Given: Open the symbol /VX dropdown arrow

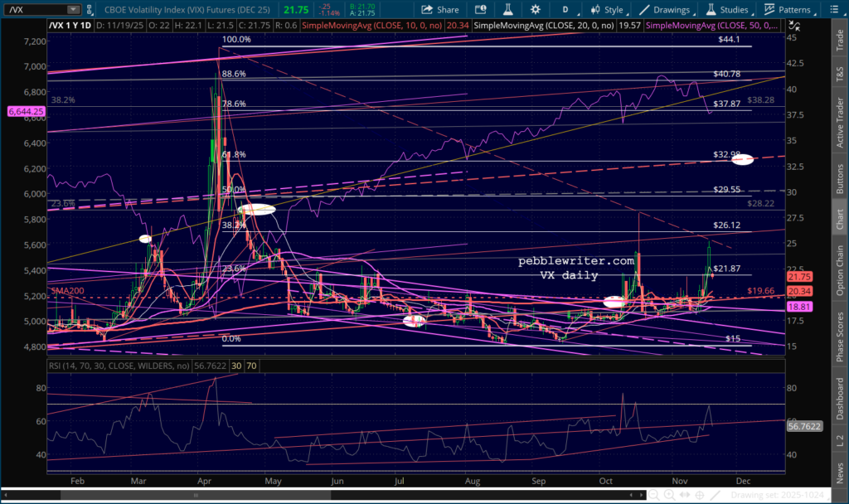Looking at the screenshot, I should coord(72,10).
